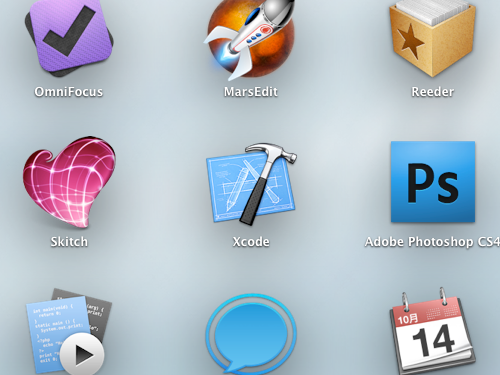Open the MarsEdit rocket icon
Image resolution: width=500 pixels, height=375 pixels.
tap(250, 39)
